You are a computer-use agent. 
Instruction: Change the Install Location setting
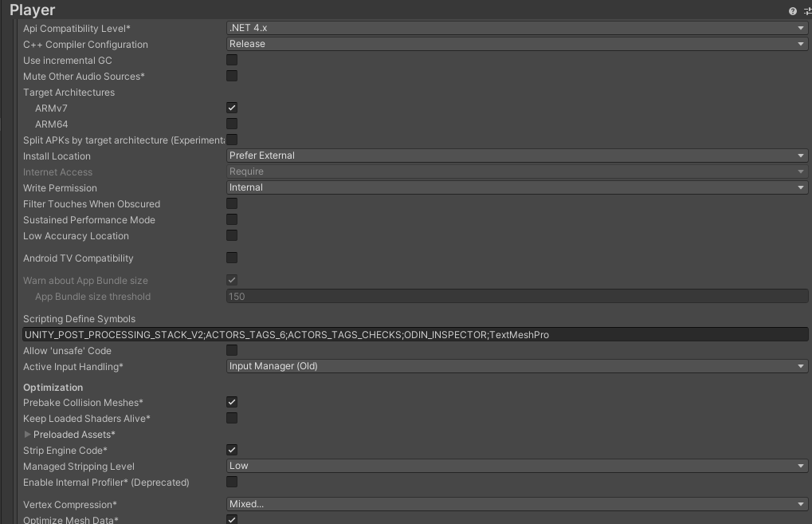coord(516,155)
